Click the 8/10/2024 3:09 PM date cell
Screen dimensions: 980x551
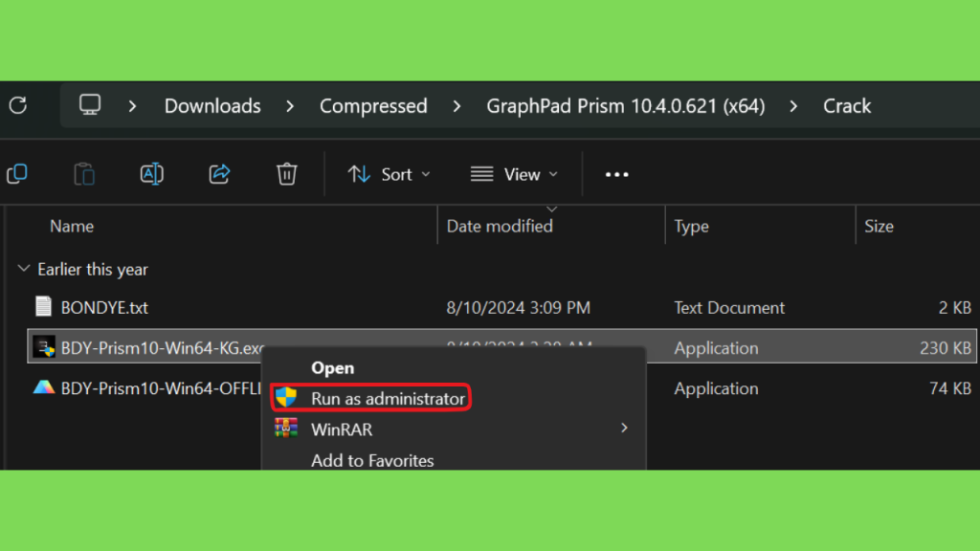click(x=518, y=307)
